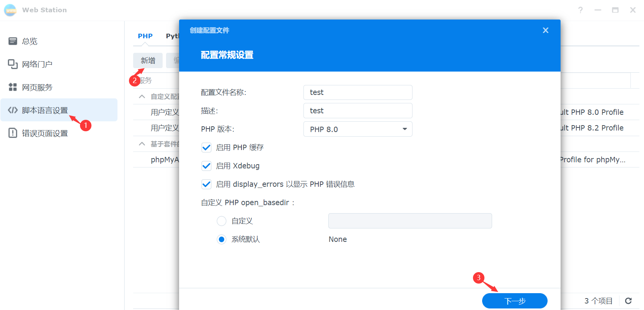The image size is (644, 310).
Task: Toggle the 启用 display_errors checkbox
Action: click(206, 184)
